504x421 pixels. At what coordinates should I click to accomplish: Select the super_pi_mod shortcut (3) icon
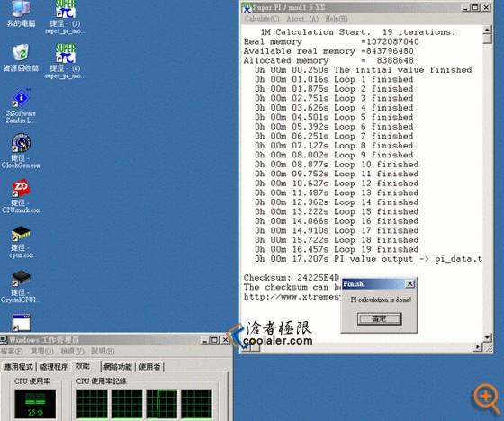click(x=65, y=17)
